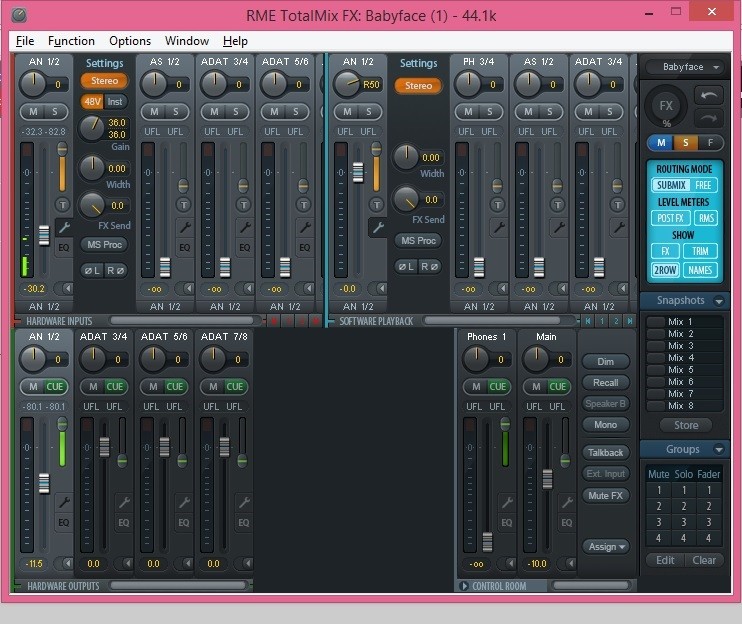Image resolution: width=742 pixels, height=624 pixels.
Task: Activate the Talkback button
Action: (606, 453)
